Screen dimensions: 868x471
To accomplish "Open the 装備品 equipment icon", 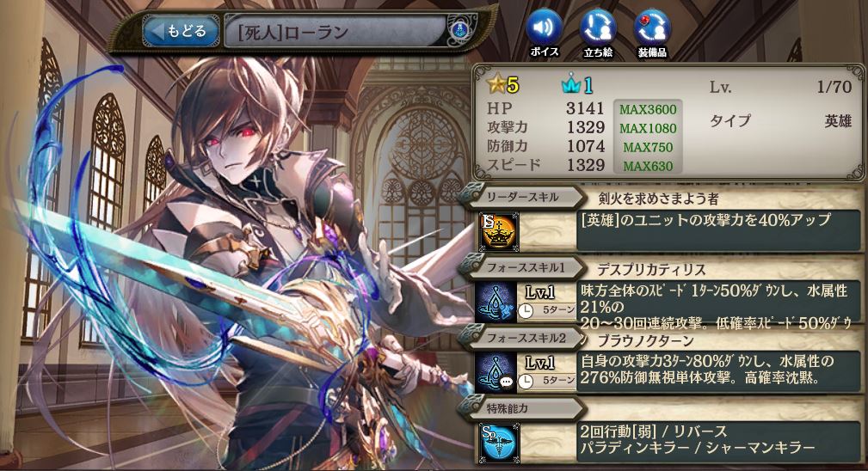I will pyautogui.click(x=652, y=32).
